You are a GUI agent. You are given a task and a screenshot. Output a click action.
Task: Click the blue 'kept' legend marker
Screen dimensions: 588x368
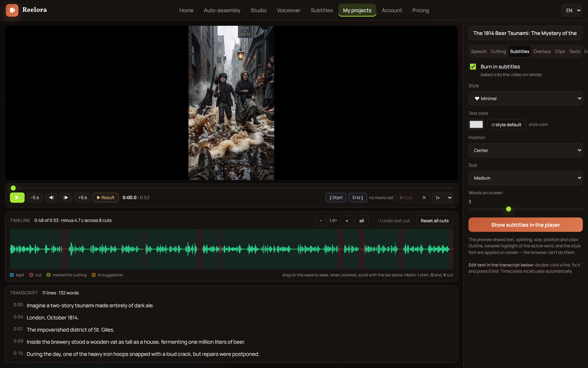click(12, 275)
